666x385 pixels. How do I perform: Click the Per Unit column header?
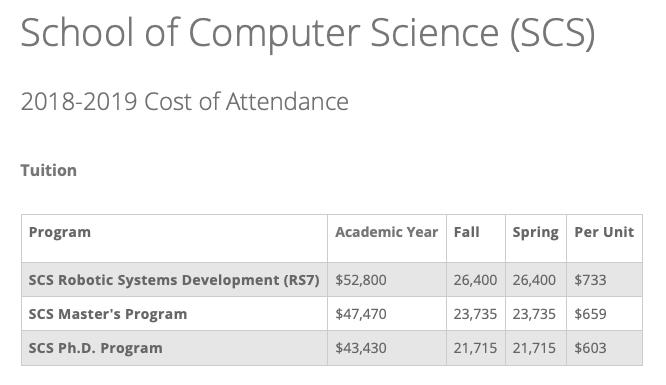pyautogui.click(x=604, y=232)
